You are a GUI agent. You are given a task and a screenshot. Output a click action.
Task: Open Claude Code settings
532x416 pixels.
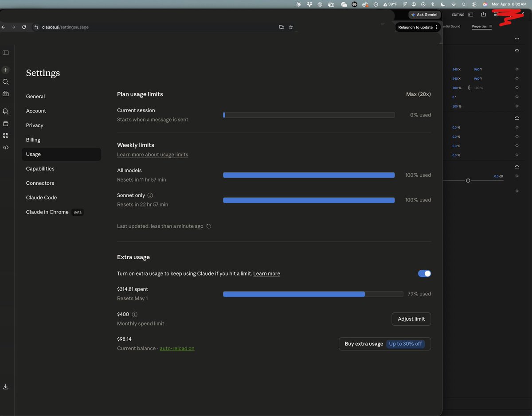(x=61, y=198)
